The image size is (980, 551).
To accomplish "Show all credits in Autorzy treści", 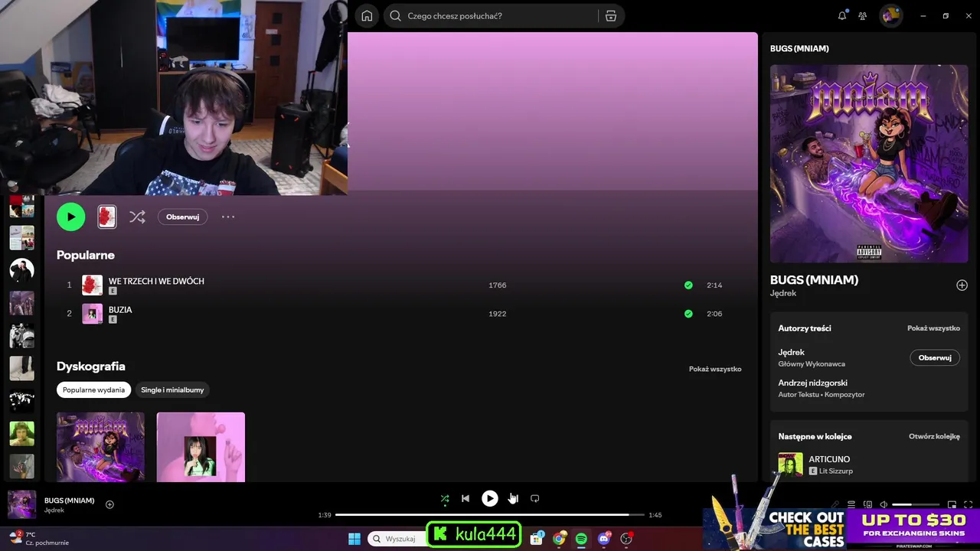I will (x=933, y=328).
